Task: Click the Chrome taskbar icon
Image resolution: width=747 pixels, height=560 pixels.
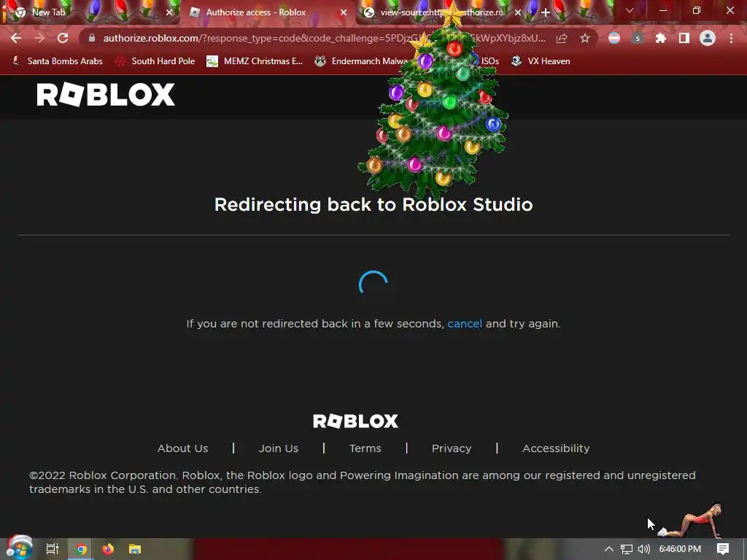Action: (81, 549)
